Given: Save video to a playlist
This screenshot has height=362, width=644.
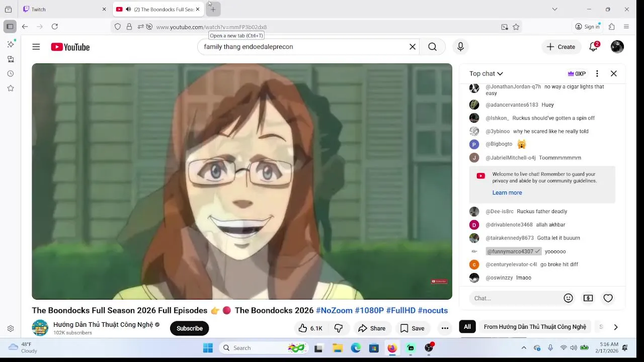Looking at the screenshot, I should tap(412, 328).
